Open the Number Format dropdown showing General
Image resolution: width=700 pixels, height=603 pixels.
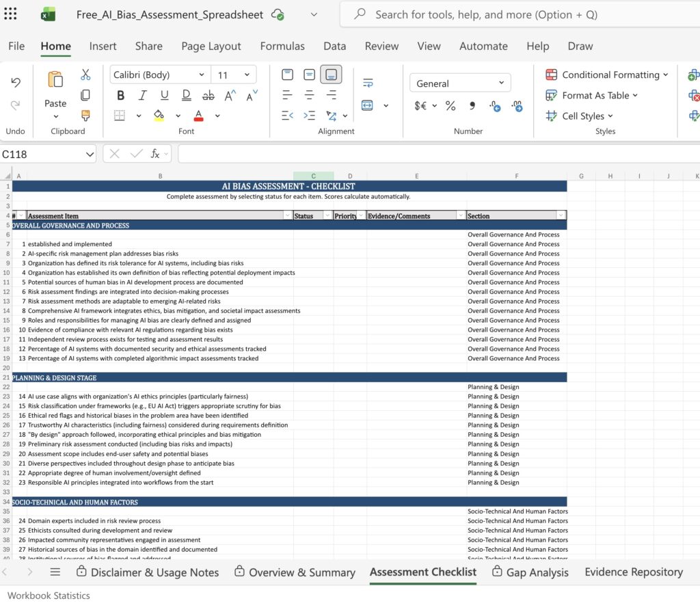tap(459, 82)
